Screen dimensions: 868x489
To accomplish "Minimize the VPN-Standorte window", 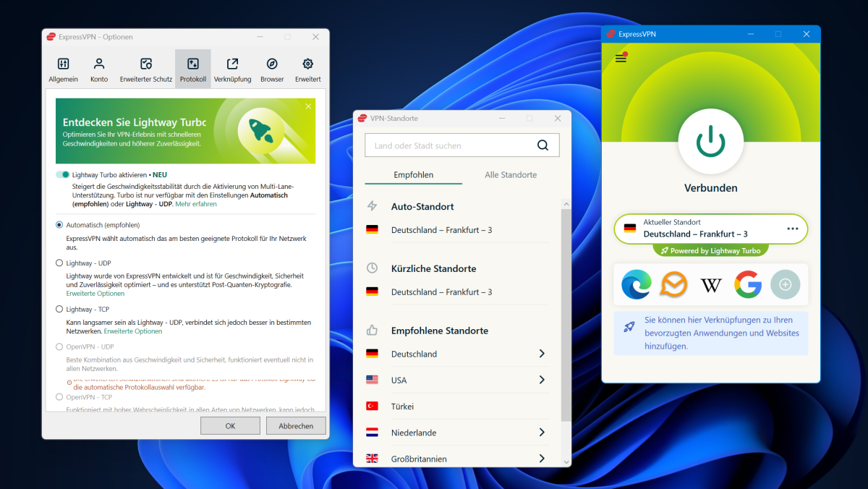I will pyautogui.click(x=501, y=118).
